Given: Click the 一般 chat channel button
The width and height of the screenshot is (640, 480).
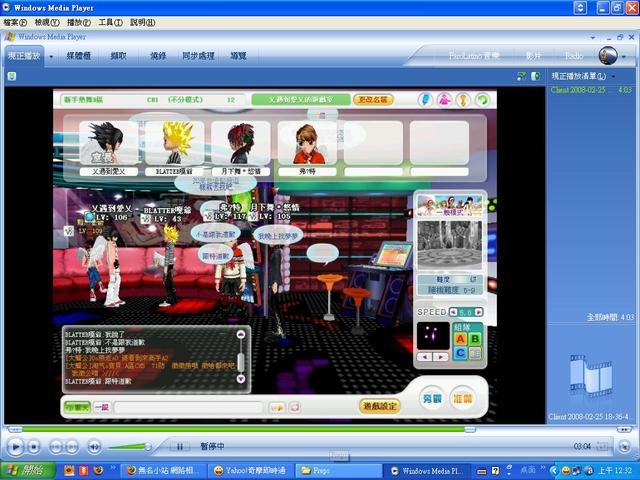Looking at the screenshot, I should point(102,407).
